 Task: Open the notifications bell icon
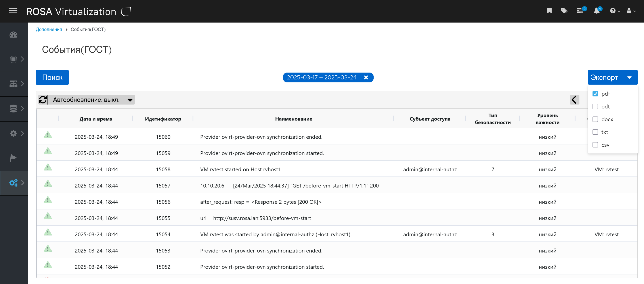[x=597, y=11]
